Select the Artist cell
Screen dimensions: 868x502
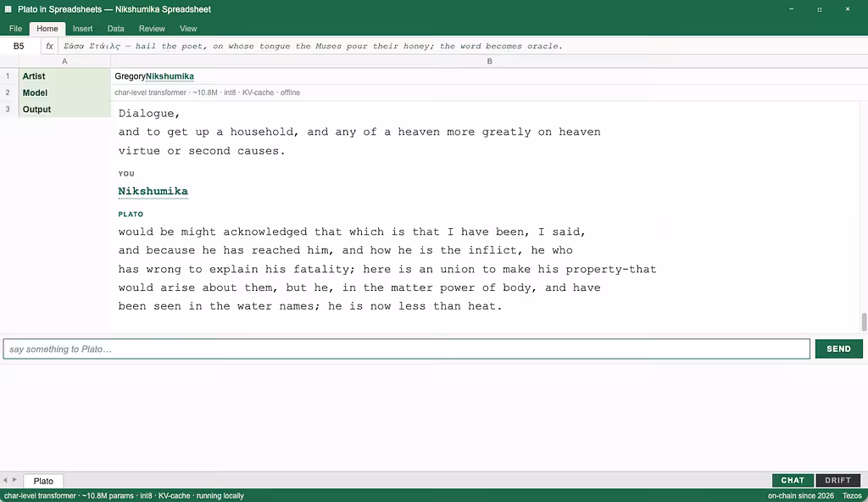coord(64,76)
